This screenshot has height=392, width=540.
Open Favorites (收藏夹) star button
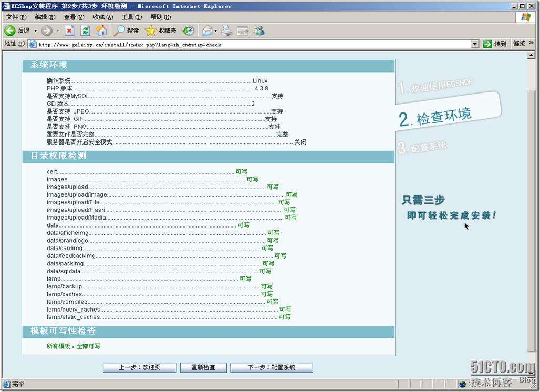[161, 30]
